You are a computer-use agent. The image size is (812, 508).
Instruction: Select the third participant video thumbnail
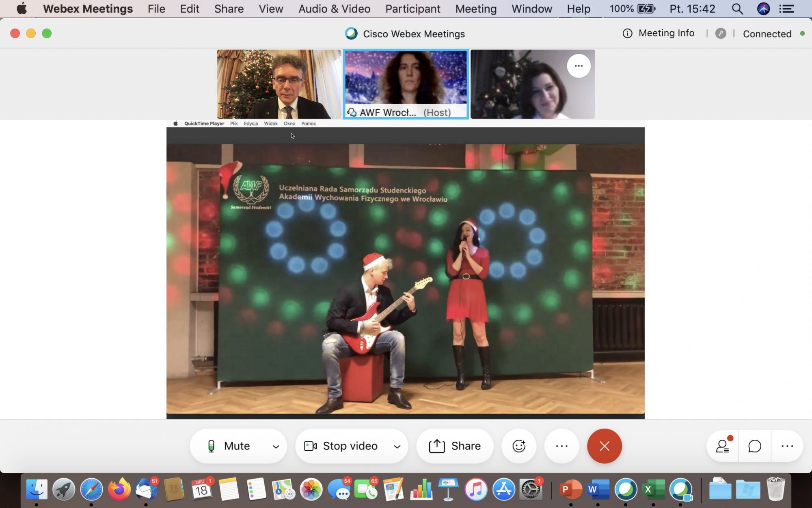pos(533,84)
